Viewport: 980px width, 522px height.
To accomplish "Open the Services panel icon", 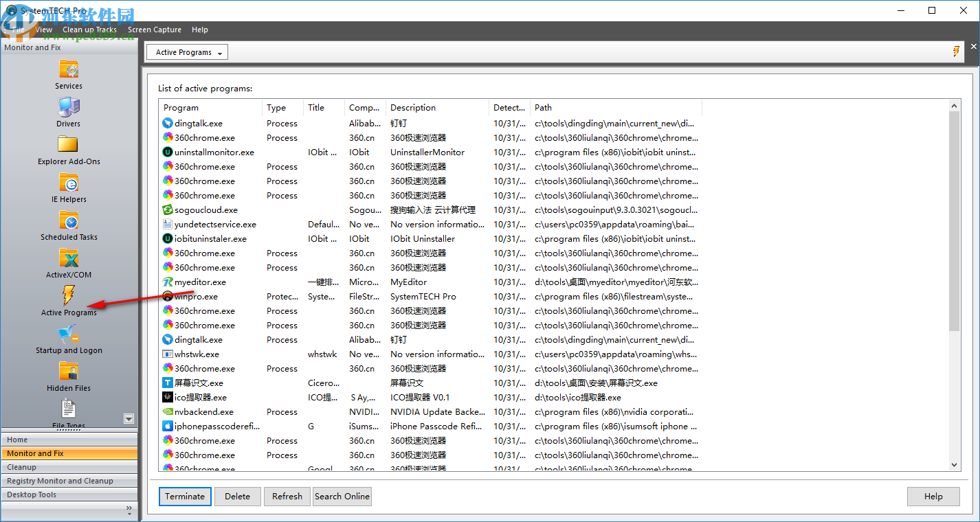I will 69,69.
